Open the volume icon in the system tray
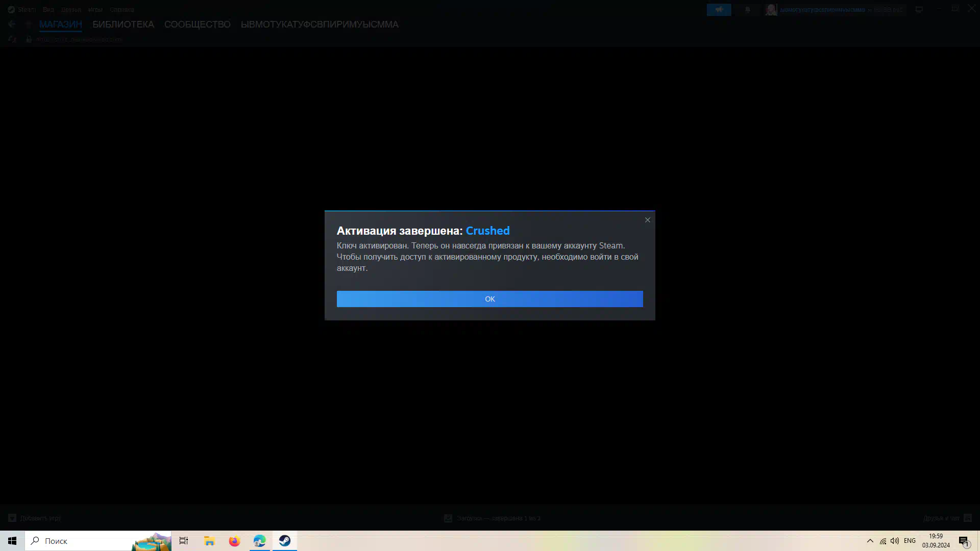 [895, 541]
